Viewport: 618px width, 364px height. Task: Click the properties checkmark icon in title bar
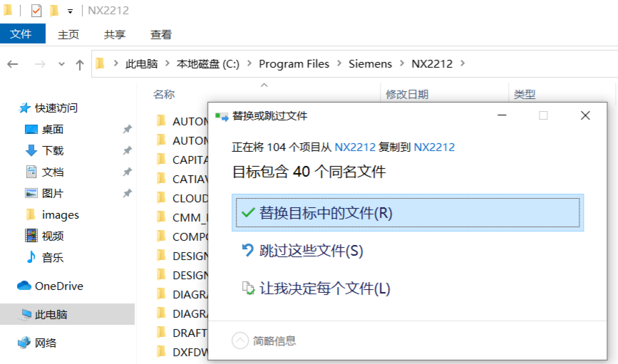(36, 11)
